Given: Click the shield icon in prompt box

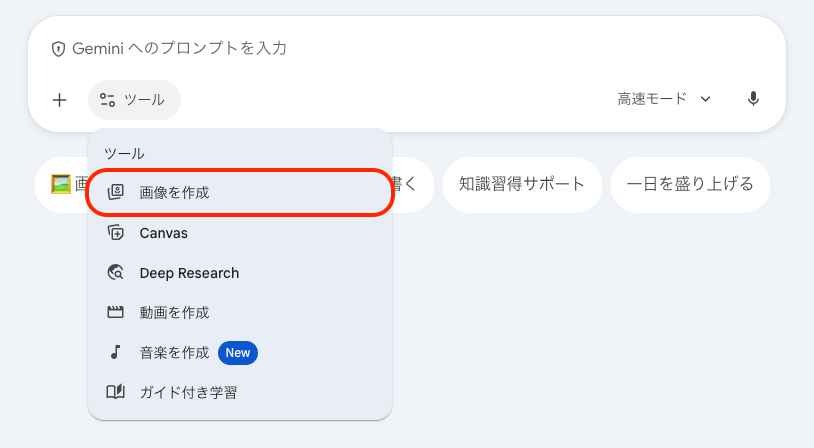Looking at the screenshot, I should pos(58,49).
